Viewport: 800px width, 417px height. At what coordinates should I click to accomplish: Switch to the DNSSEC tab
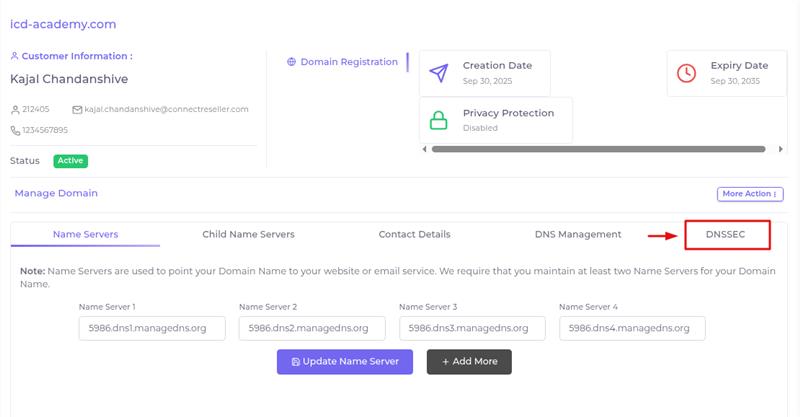pos(726,235)
